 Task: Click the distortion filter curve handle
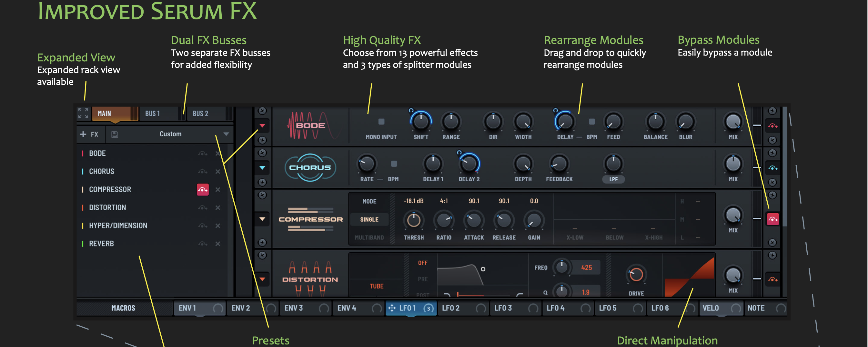[x=483, y=269]
